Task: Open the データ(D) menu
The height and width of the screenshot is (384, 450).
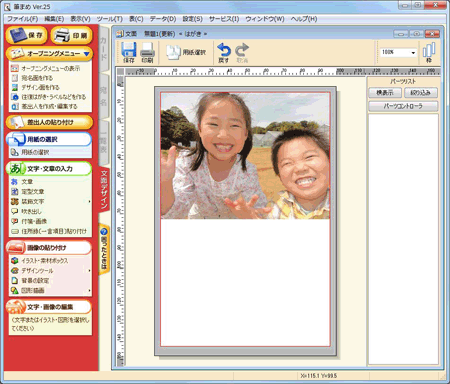Action: [x=163, y=19]
